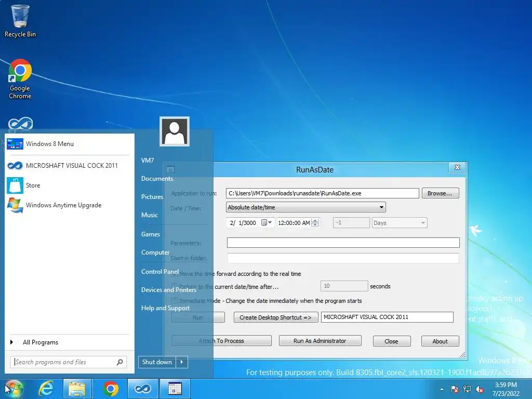Image resolution: width=532 pixels, height=399 pixels.
Task: Click the Run button in RunAsDate
Action: [x=198, y=317]
